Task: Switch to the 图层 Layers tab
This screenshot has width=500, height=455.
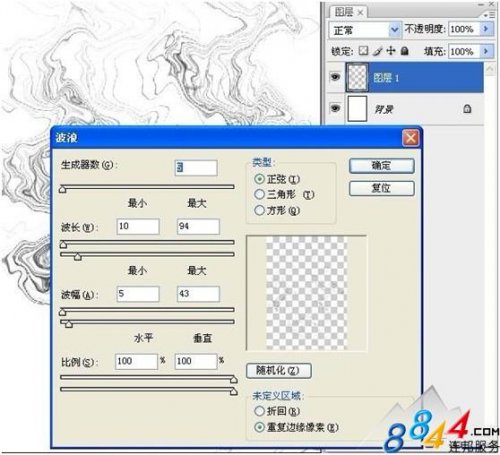Action: (x=344, y=12)
